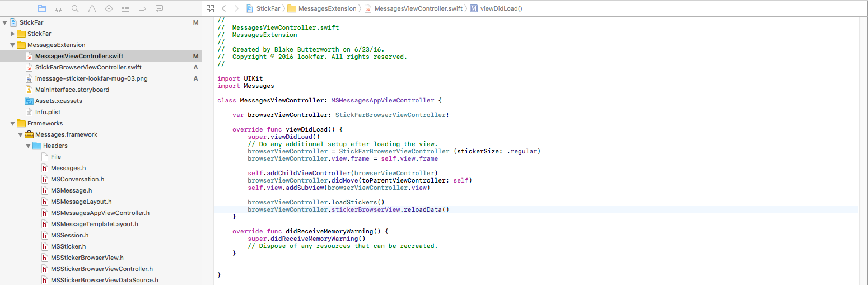Open MSStickerBrowserViewController.h header
This screenshot has height=285, width=868.
pyautogui.click(x=101, y=269)
